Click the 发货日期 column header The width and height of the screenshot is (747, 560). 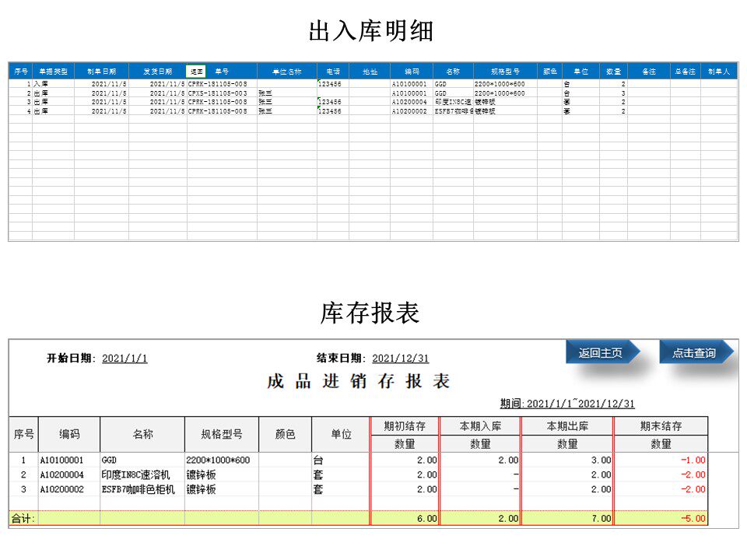point(158,72)
